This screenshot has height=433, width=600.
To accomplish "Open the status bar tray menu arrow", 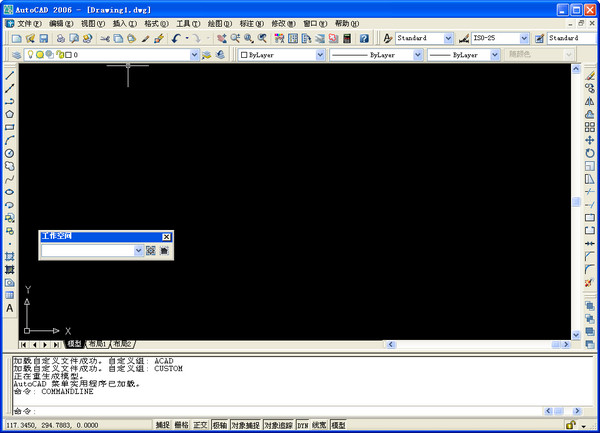I will point(584,425).
